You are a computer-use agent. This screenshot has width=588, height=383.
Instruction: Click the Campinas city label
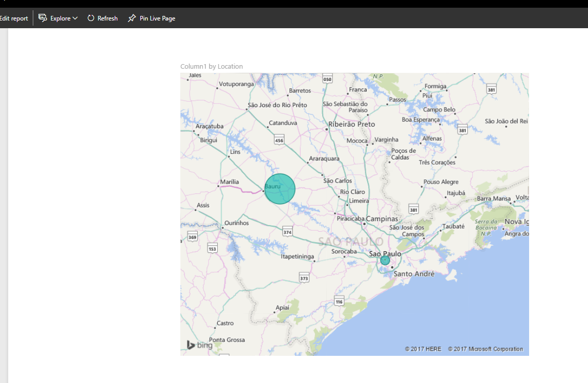point(382,218)
